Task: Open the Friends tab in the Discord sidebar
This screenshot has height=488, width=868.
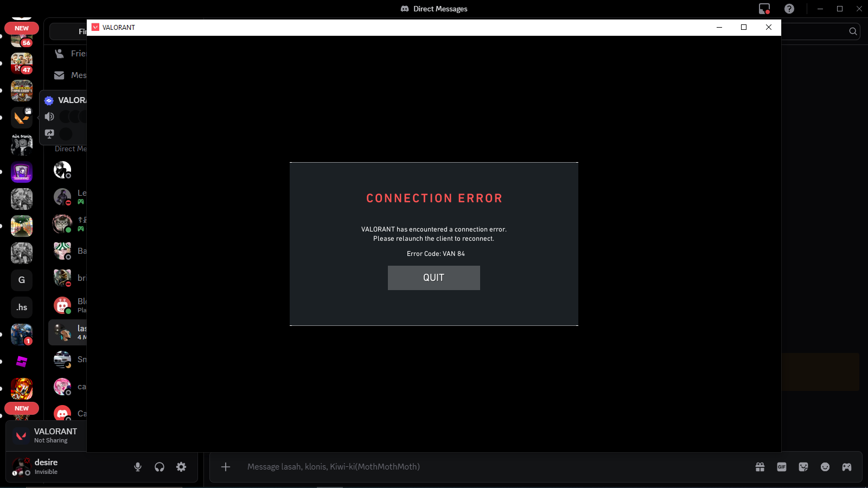Action: [x=68, y=54]
